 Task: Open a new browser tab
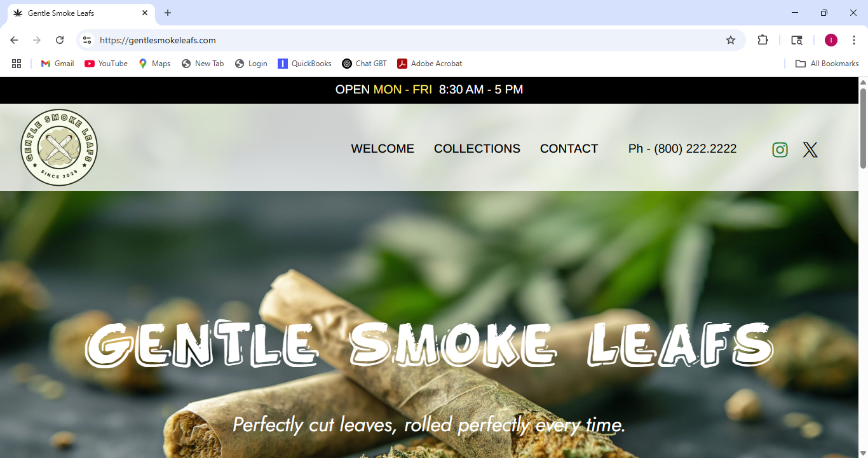[168, 13]
